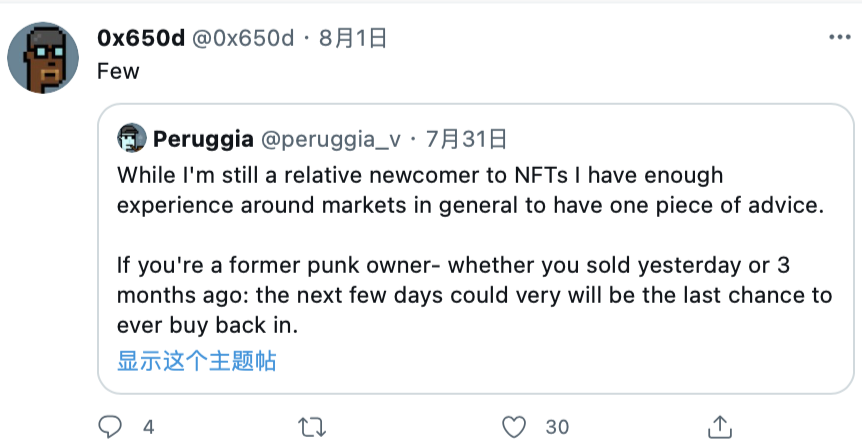Viewport: 862px width, 448px height.
Task: Open the 0x650d display name profile
Action: [x=140, y=39]
